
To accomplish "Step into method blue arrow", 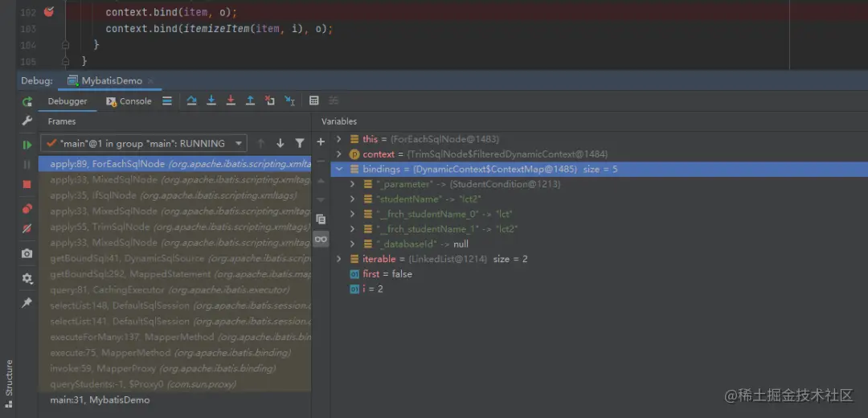I will [211, 100].
